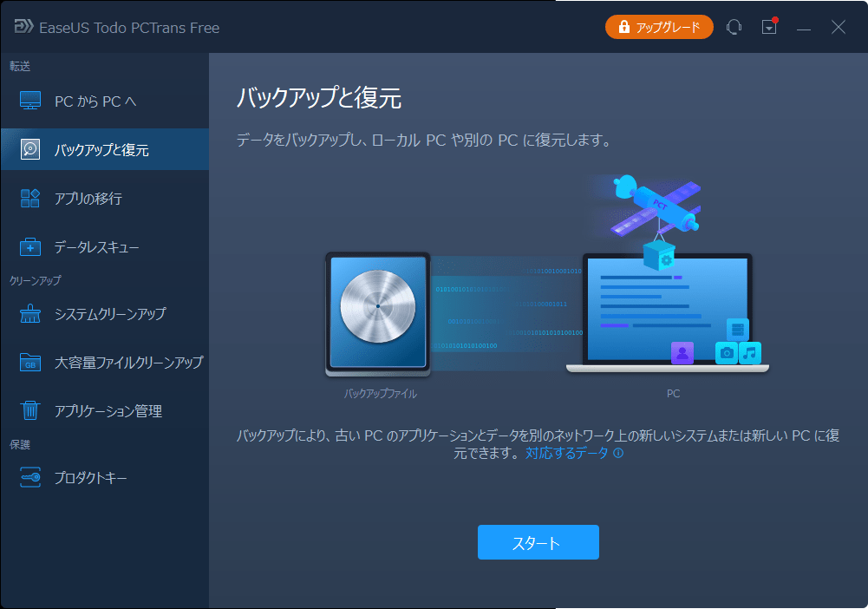
Task: Minimize the PCTrans window
Action: (x=802, y=27)
